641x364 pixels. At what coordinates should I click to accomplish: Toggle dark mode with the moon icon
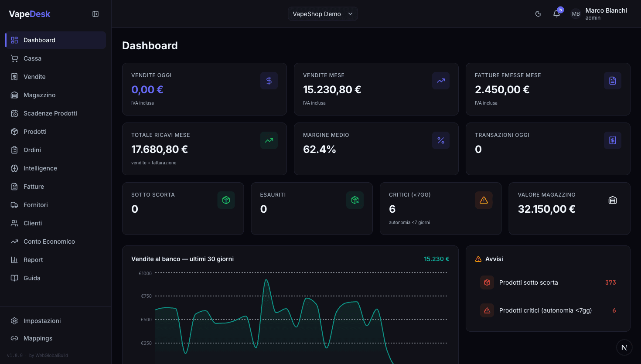tap(538, 14)
